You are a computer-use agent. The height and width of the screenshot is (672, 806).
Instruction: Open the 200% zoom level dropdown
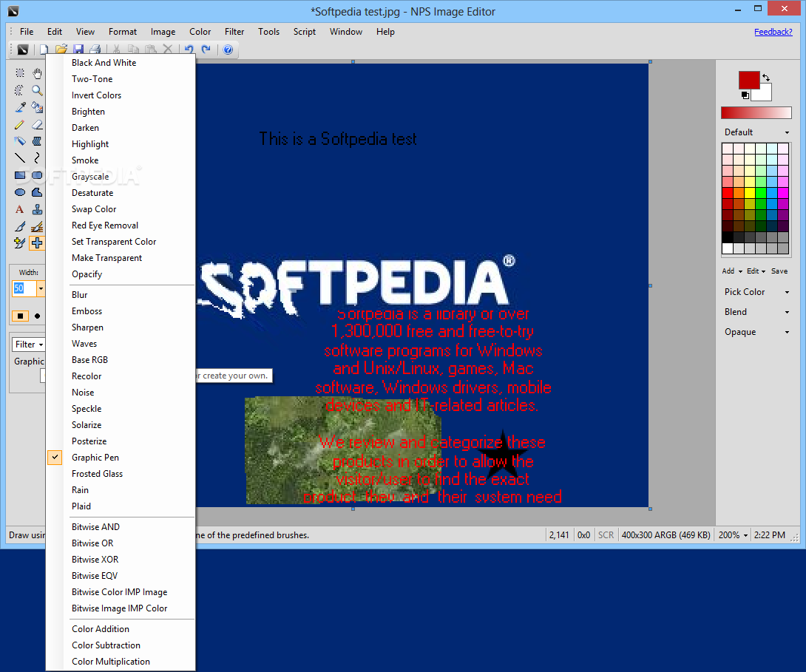click(x=733, y=534)
